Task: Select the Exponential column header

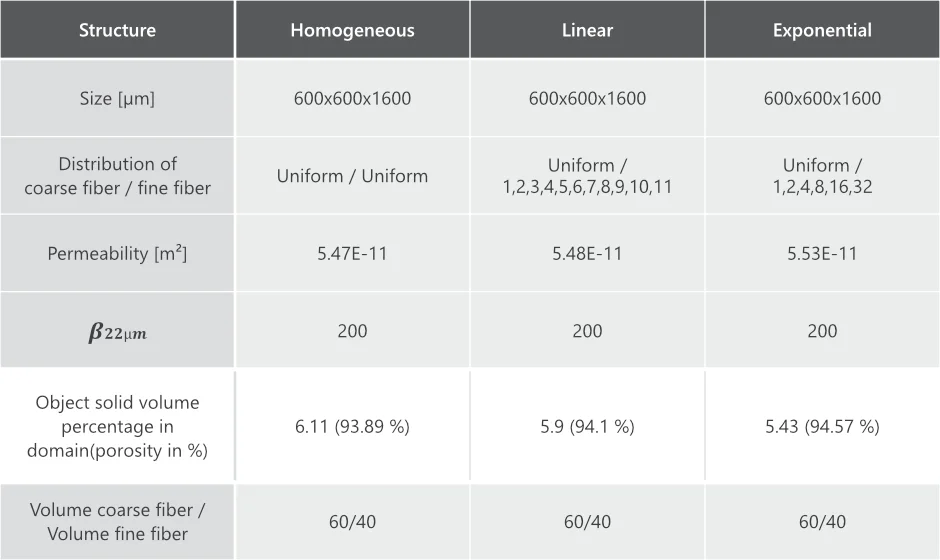Action: tap(822, 30)
